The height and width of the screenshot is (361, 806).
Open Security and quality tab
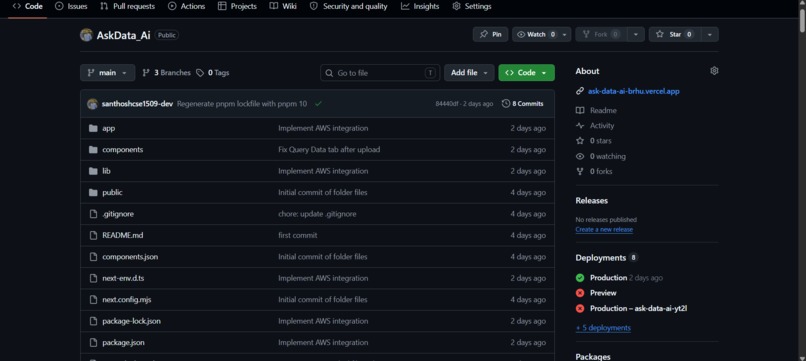(349, 6)
